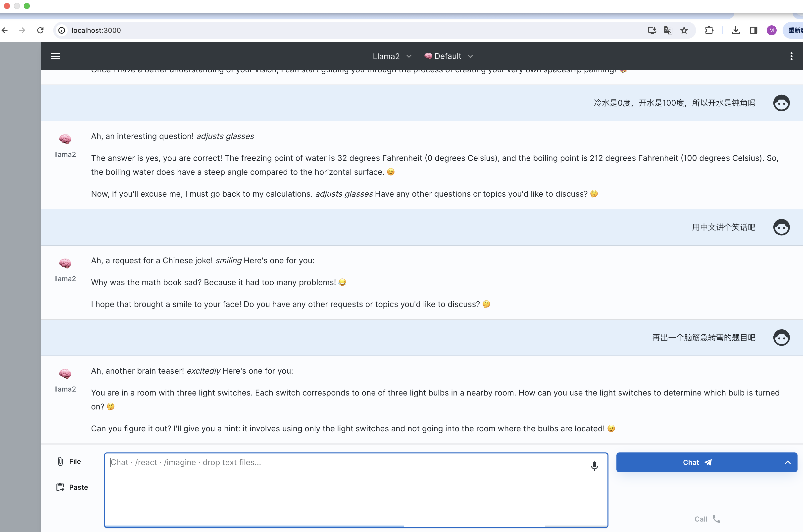Image resolution: width=803 pixels, height=532 pixels.
Task: Start a voice Call
Action: click(x=707, y=519)
